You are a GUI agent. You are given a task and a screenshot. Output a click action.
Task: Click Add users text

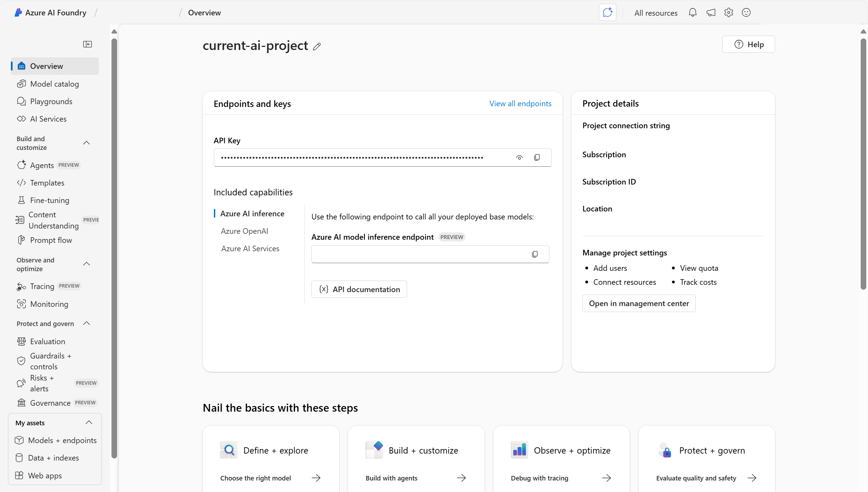pos(610,268)
